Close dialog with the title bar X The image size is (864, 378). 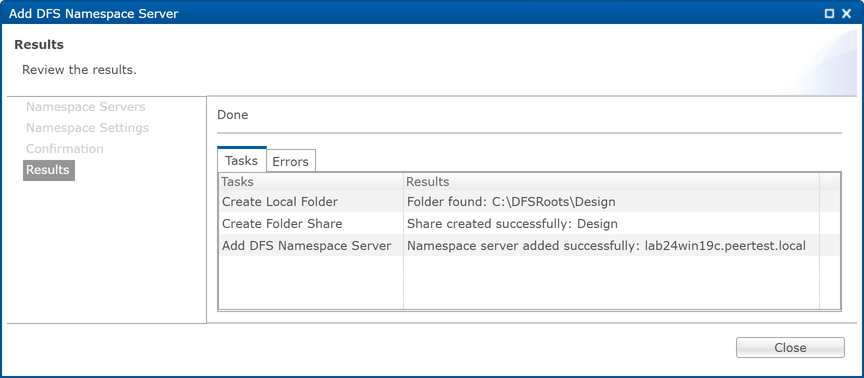tap(846, 14)
